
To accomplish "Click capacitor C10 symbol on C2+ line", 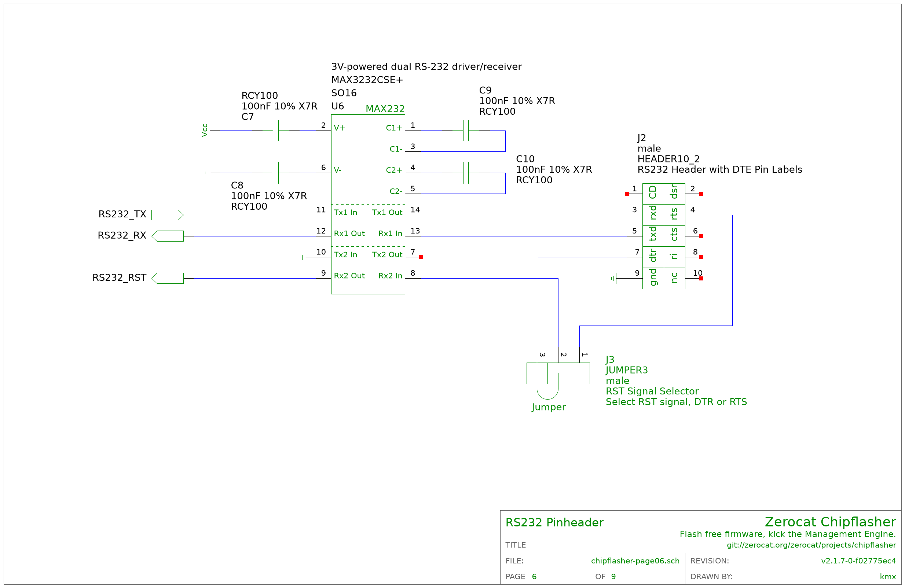I will pos(466,173).
